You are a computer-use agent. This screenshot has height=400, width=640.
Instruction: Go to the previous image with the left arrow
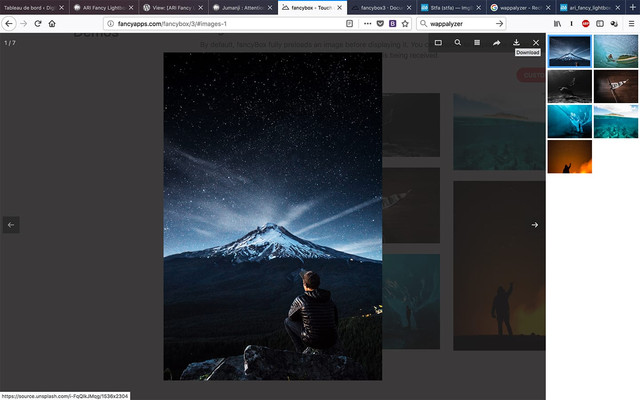click(x=11, y=225)
